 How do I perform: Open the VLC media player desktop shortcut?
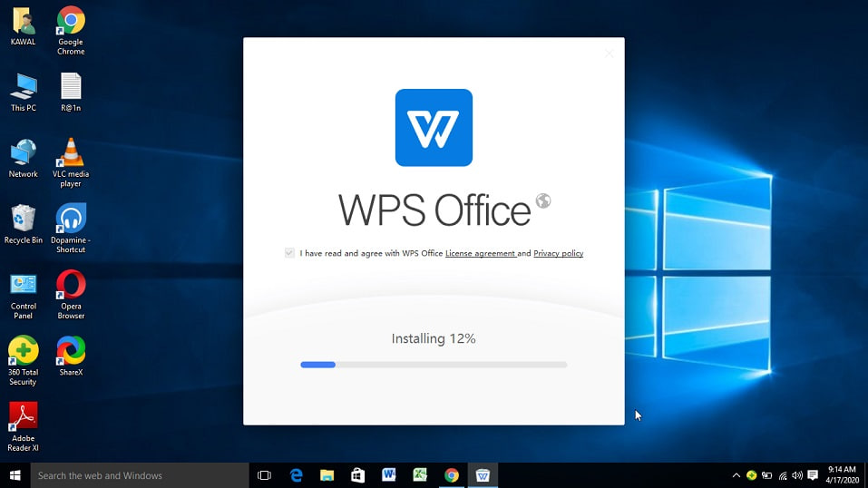pyautogui.click(x=71, y=153)
